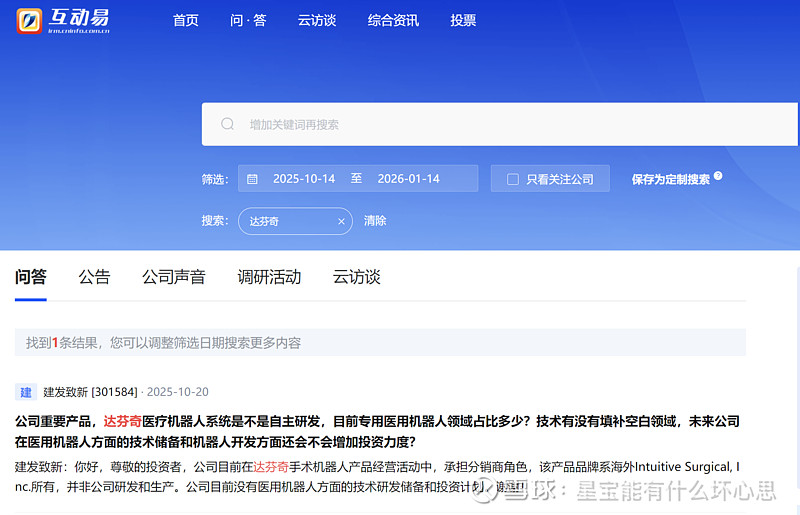Switch to the 调研活动 tab
800x515 pixels.
(x=269, y=277)
